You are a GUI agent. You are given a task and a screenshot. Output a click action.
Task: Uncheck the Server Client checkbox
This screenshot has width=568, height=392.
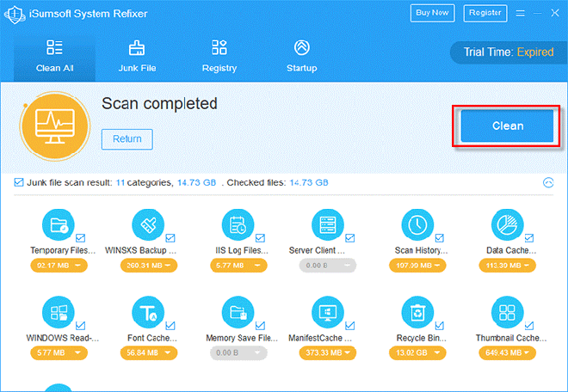pyautogui.click(x=350, y=238)
